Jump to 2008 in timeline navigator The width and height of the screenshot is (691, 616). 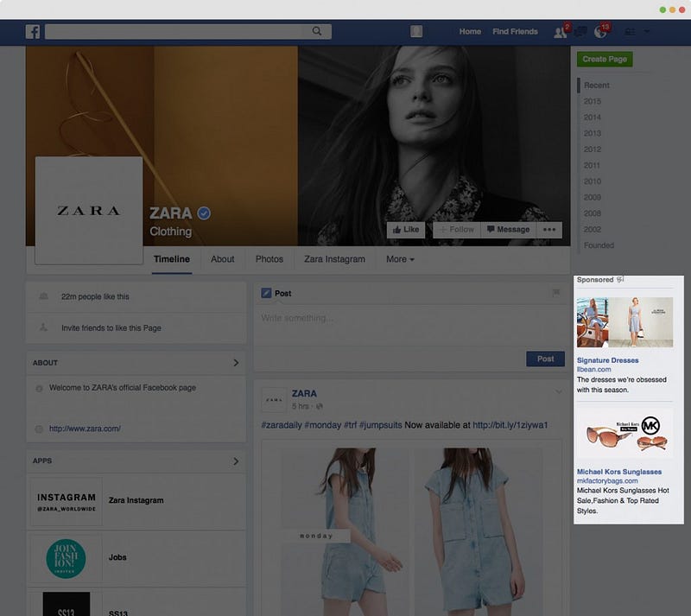coord(593,213)
